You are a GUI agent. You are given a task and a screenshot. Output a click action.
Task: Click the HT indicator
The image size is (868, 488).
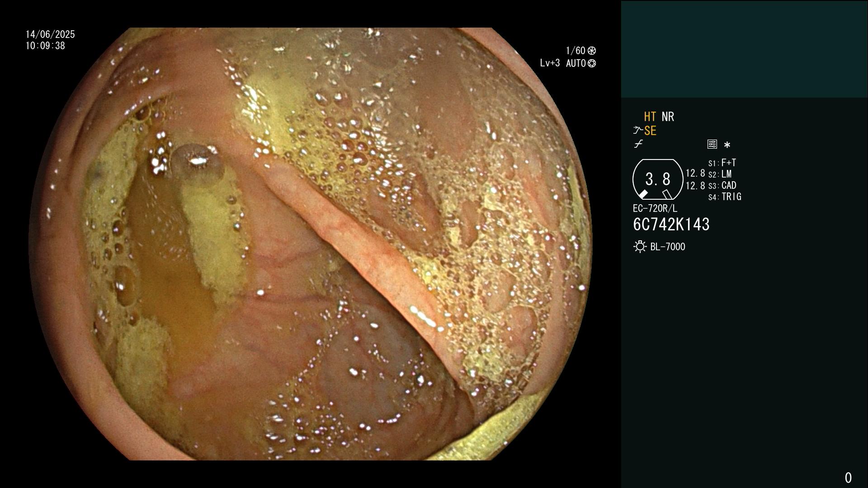650,117
